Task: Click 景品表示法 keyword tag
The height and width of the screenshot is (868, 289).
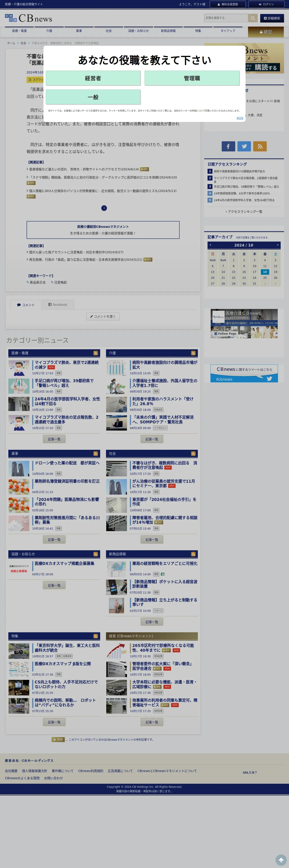Action: (37, 282)
